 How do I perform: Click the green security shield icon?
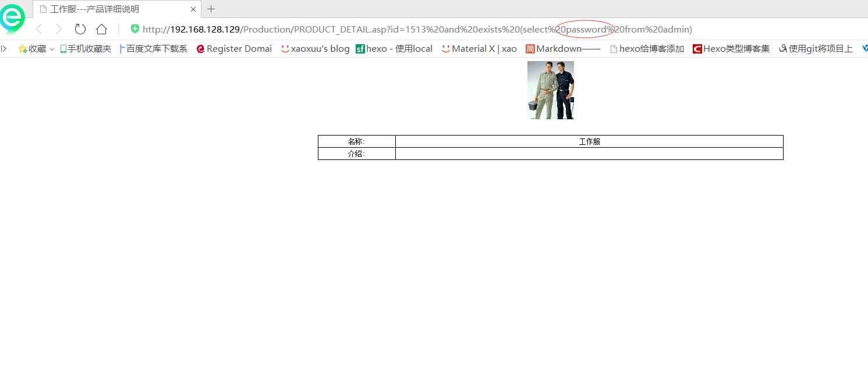[x=135, y=29]
